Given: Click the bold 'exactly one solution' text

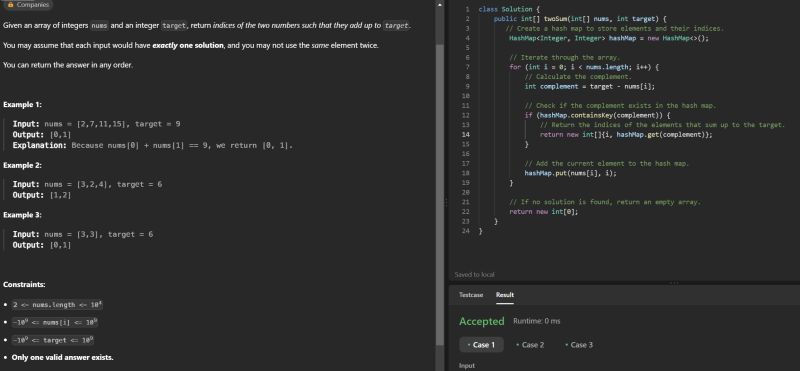Looking at the screenshot, I should [x=188, y=45].
